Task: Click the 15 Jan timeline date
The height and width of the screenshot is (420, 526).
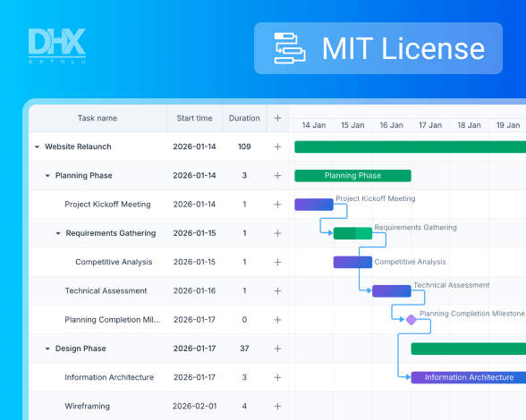Action: pos(352,125)
